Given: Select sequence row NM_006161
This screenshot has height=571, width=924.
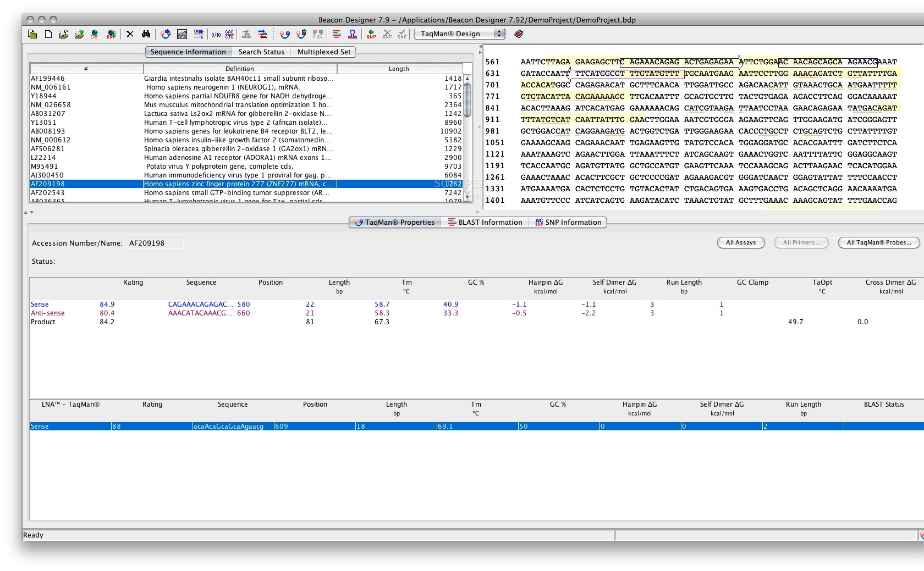Looking at the screenshot, I should [246, 87].
